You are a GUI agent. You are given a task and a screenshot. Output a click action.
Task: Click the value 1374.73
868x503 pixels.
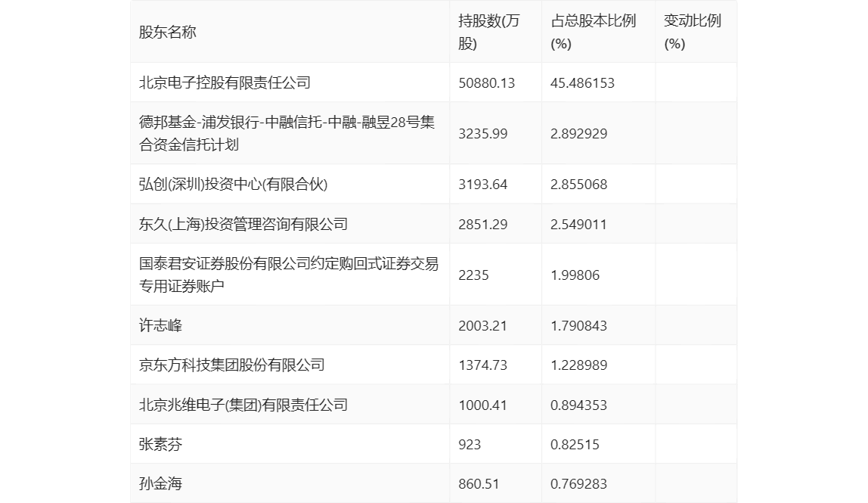[x=482, y=365]
